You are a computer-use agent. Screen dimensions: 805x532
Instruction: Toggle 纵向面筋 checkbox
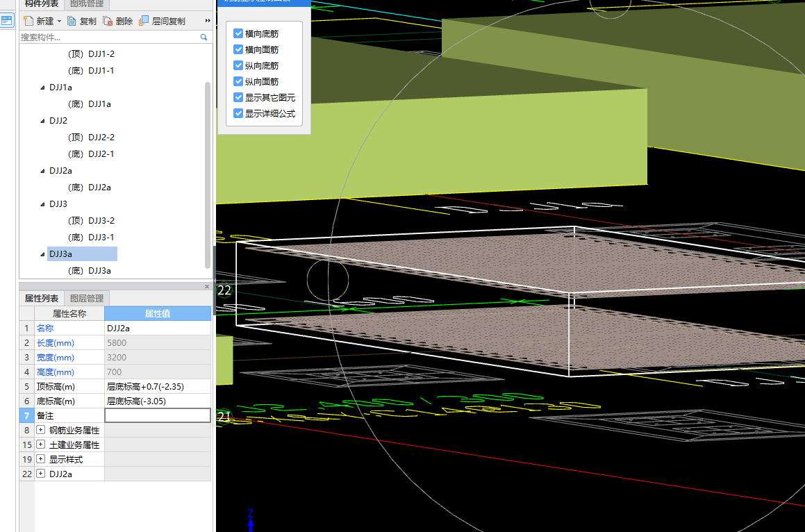click(238, 81)
